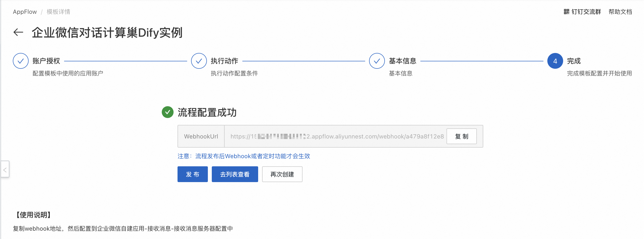The width and height of the screenshot is (644, 239).
Task: Select the 账户授权 step label
Action: pyautogui.click(x=46, y=61)
